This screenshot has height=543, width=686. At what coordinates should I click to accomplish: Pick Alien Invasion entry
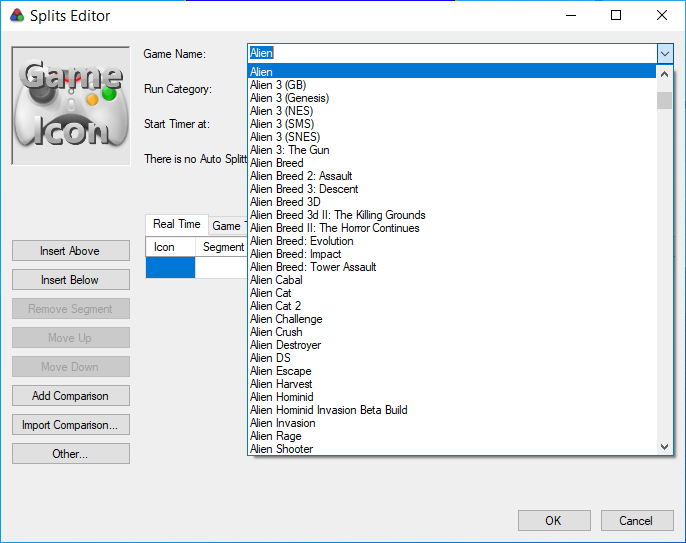[452, 424]
